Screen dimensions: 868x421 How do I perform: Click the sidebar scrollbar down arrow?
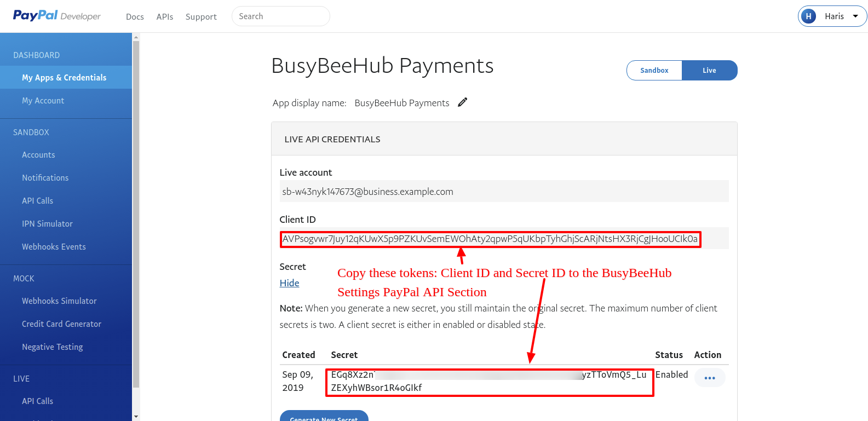click(x=136, y=417)
